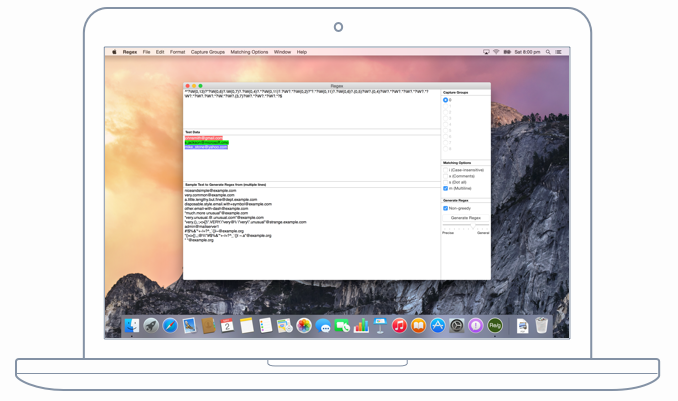Image resolution: width=678 pixels, height=401 pixels.
Task: Open iTunes music icon in Dock
Action: pos(399,326)
